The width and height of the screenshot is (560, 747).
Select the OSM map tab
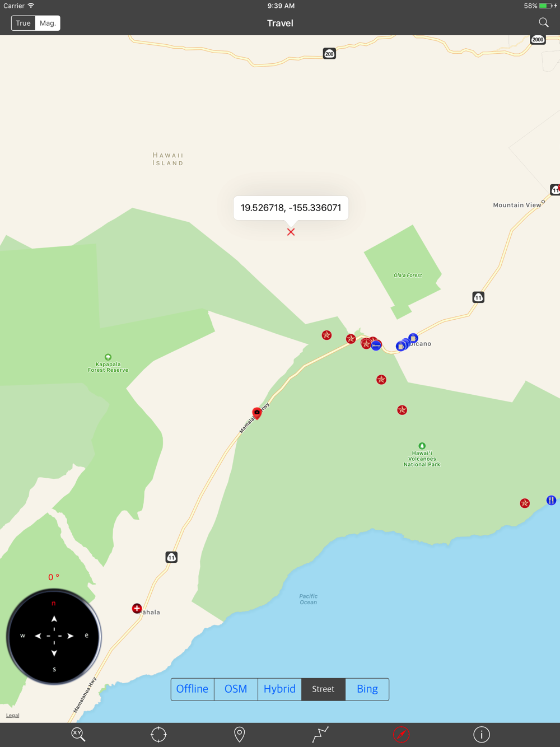coord(236,689)
